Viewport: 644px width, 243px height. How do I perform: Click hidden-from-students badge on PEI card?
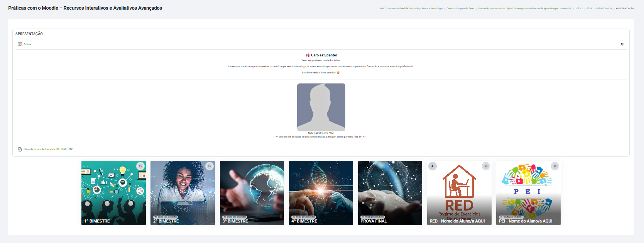pos(511,217)
